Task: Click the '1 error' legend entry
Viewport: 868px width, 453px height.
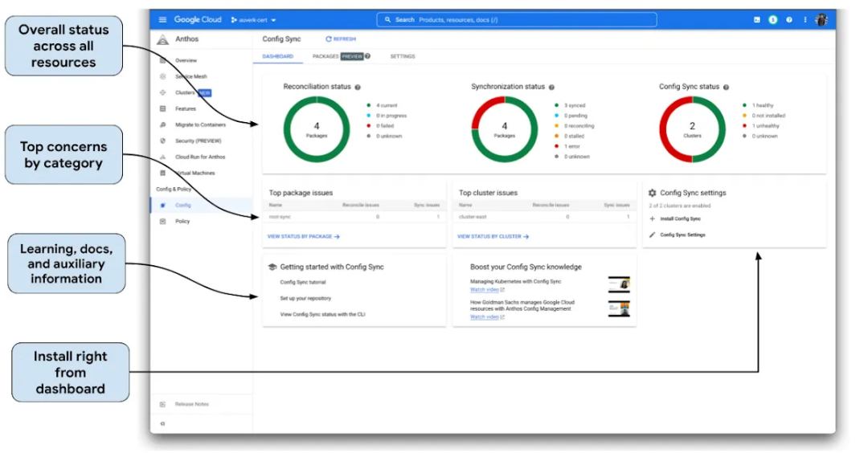Action: click(x=567, y=146)
